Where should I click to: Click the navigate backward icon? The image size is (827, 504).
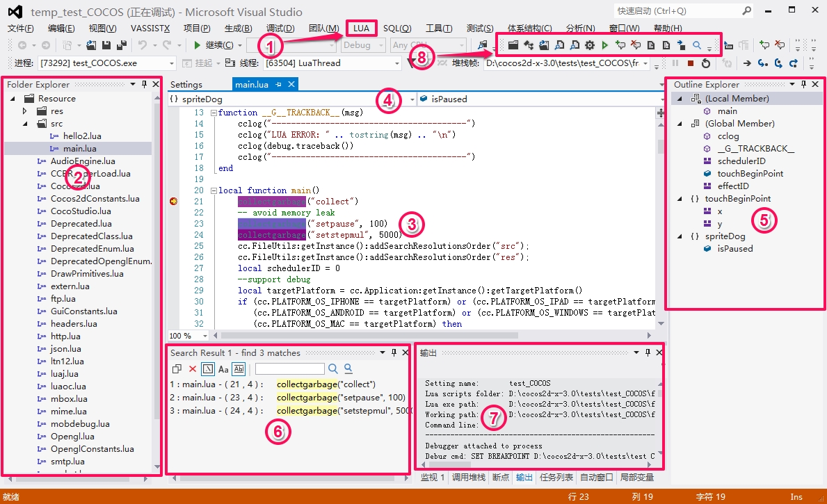[22, 45]
